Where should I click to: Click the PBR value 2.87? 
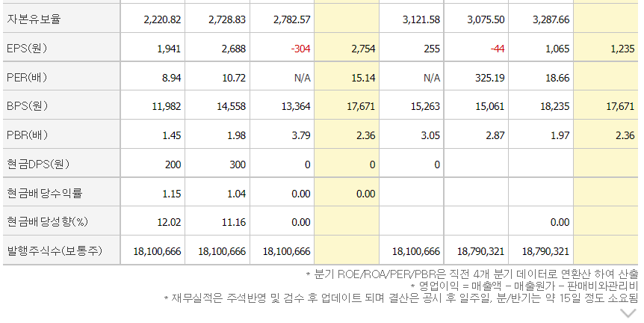pos(495,135)
